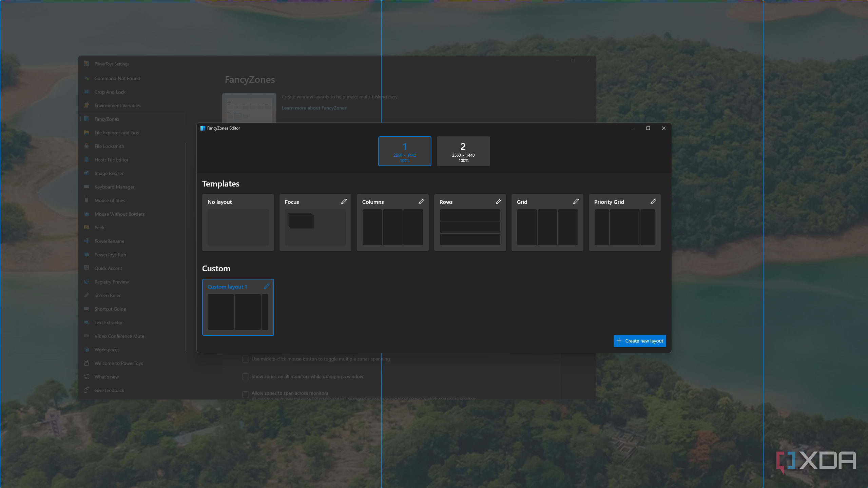Open Welcome to PowerToys in sidebar
The width and height of the screenshot is (868, 488).
pos(132,363)
